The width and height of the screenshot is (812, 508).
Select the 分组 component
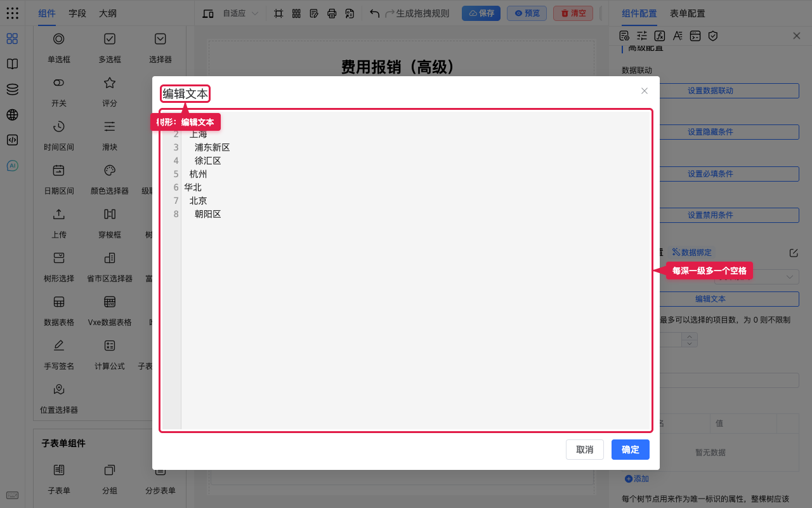tap(110, 479)
